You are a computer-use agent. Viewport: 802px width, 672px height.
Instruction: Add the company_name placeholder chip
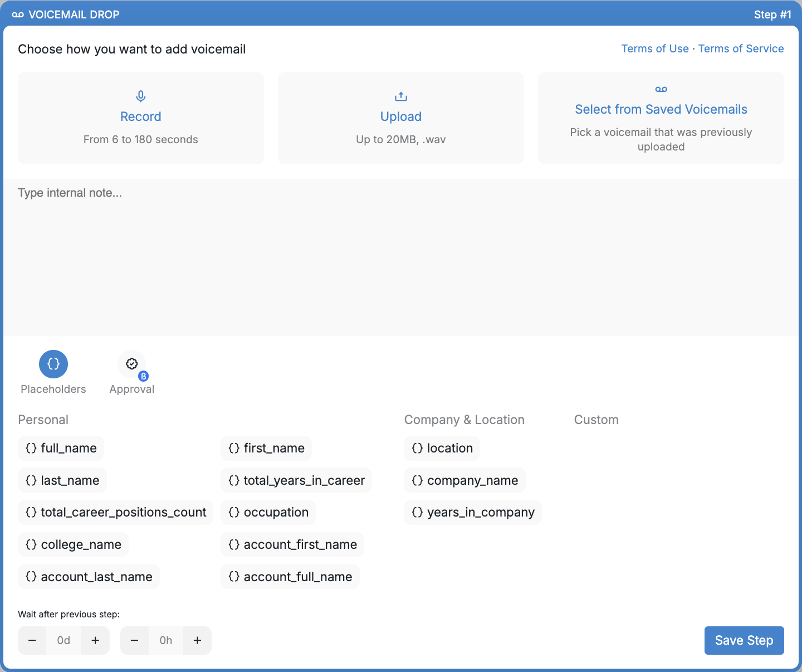coord(464,480)
